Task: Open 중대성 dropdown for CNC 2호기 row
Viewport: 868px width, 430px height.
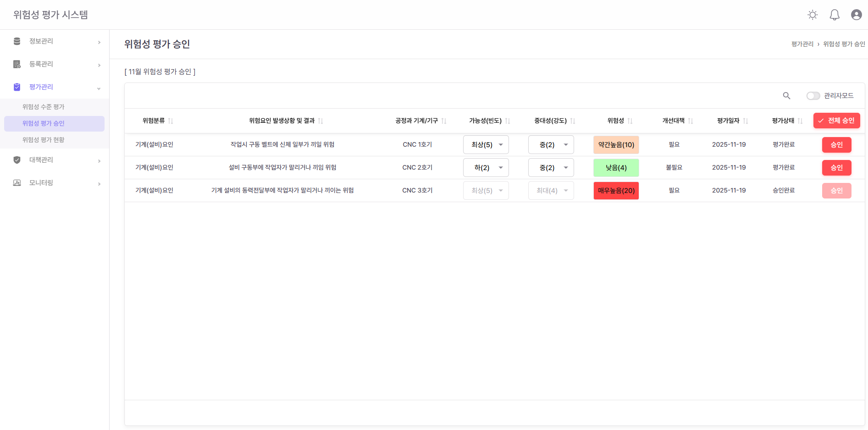Action: point(551,168)
